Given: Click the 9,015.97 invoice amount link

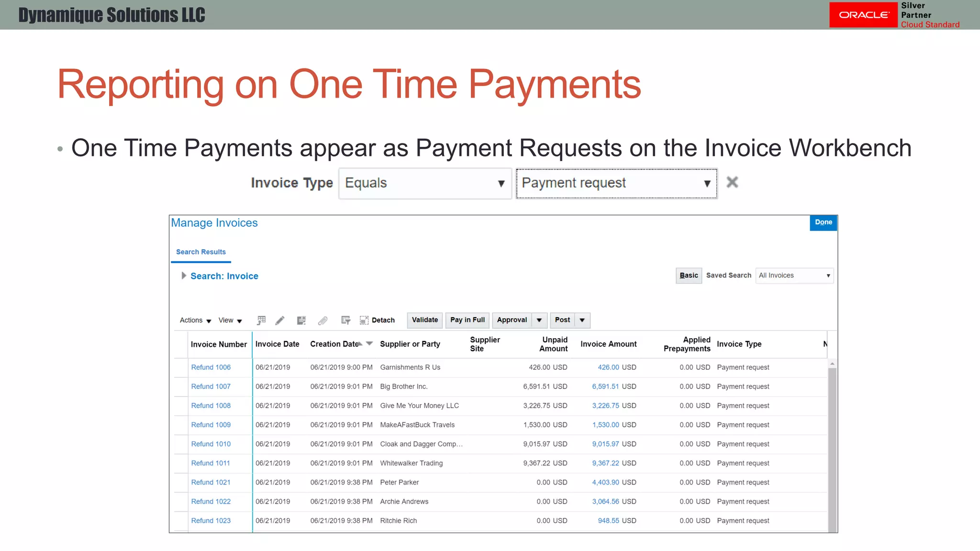Looking at the screenshot, I should [605, 444].
